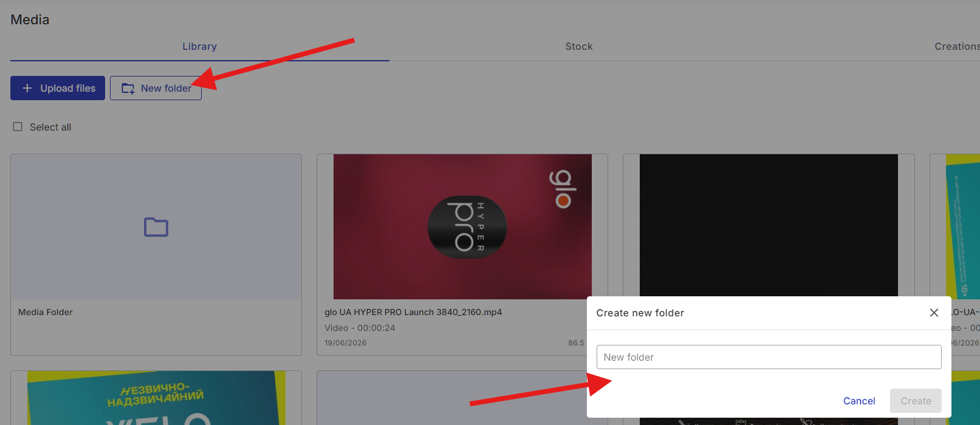The image size is (980, 425).
Task: Click the Media Folder label
Action: 46,312
